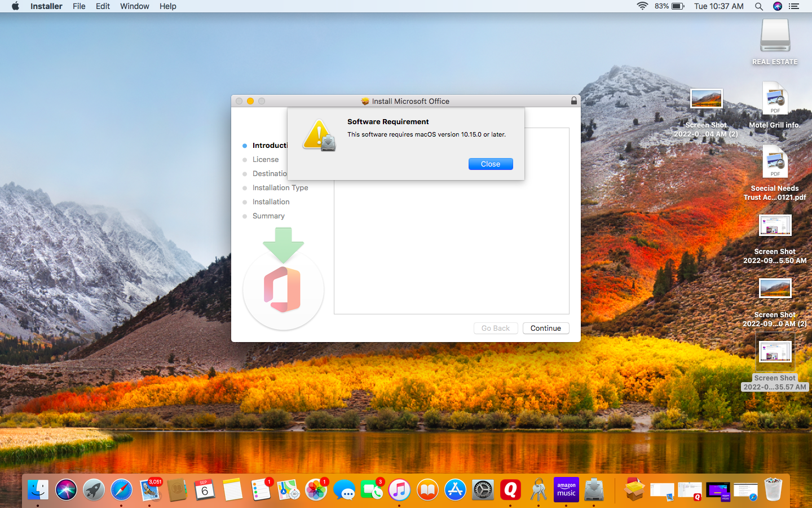Open Maps from the Dock
The height and width of the screenshot is (508, 812).
click(288, 489)
